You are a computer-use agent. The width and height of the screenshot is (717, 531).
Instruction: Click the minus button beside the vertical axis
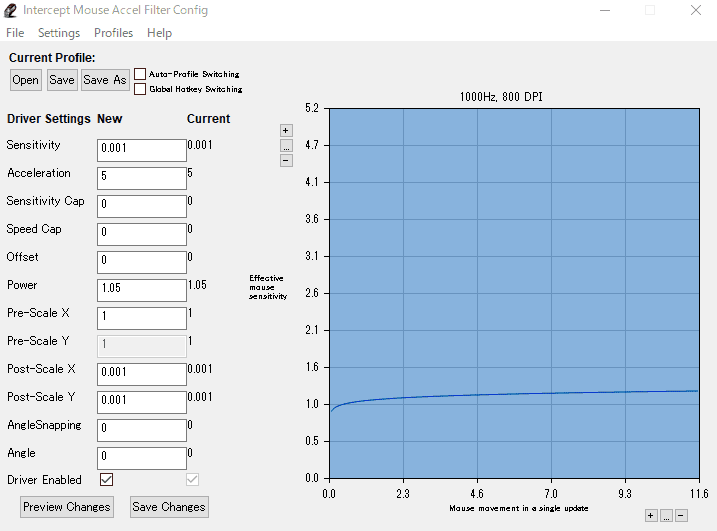[286, 160]
